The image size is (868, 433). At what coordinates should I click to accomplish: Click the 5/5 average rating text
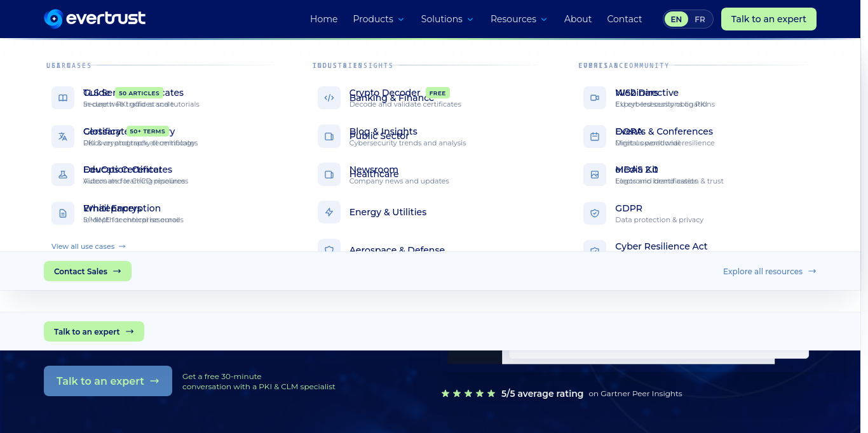pyautogui.click(x=542, y=394)
